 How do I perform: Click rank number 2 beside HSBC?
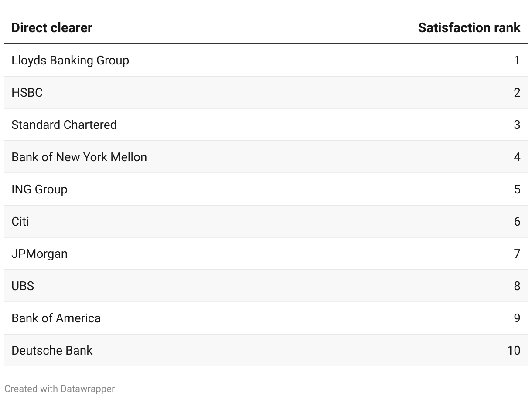(517, 92)
